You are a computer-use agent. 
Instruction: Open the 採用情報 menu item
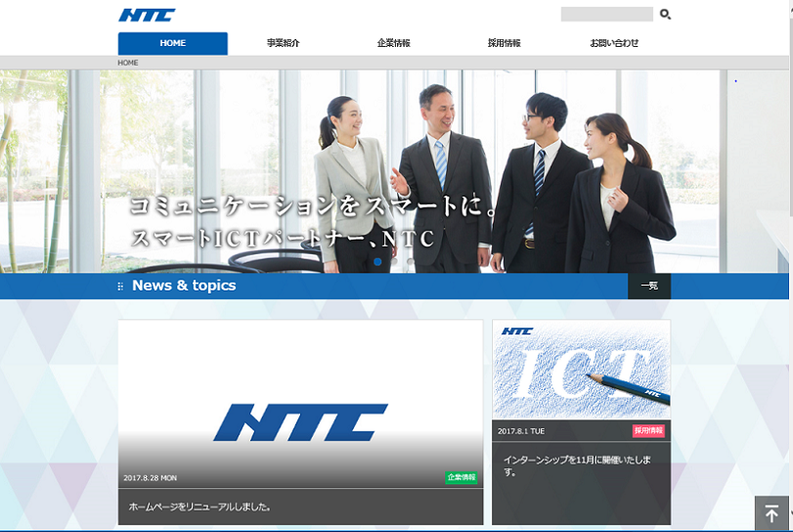504,43
